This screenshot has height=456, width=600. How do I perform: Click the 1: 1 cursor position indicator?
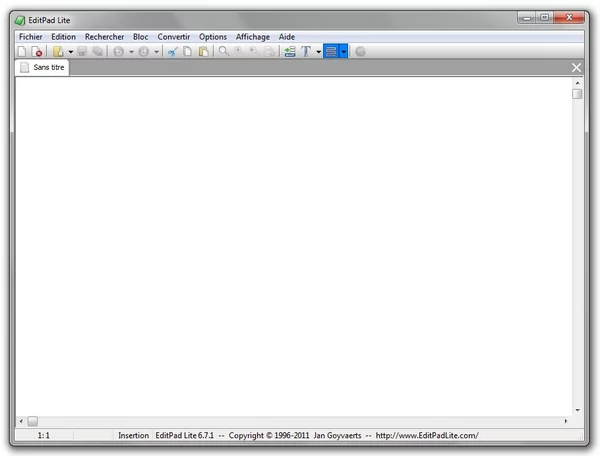click(44, 435)
